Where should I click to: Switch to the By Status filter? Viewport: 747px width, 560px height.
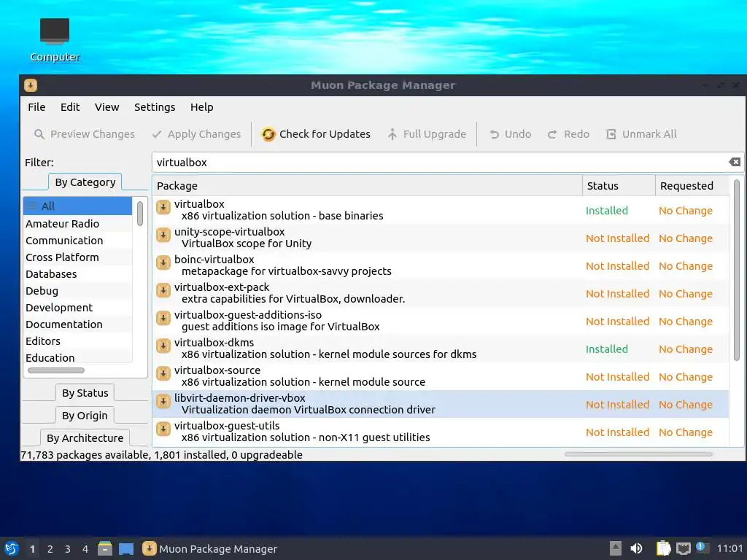[85, 393]
